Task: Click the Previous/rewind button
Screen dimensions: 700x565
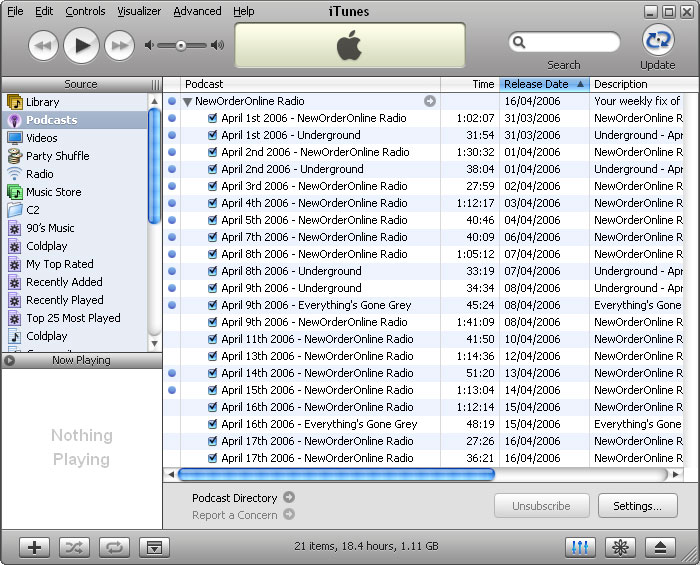Action: point(43,45)
